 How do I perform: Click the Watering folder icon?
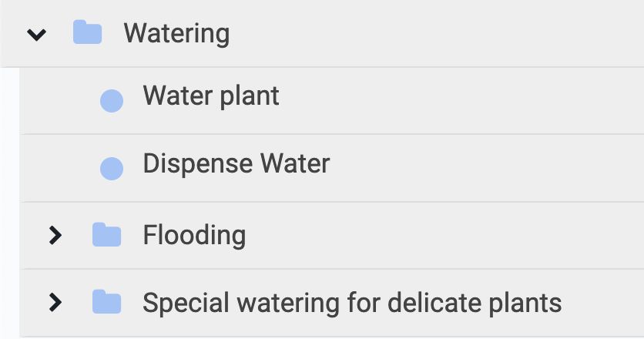coord(88,32)
